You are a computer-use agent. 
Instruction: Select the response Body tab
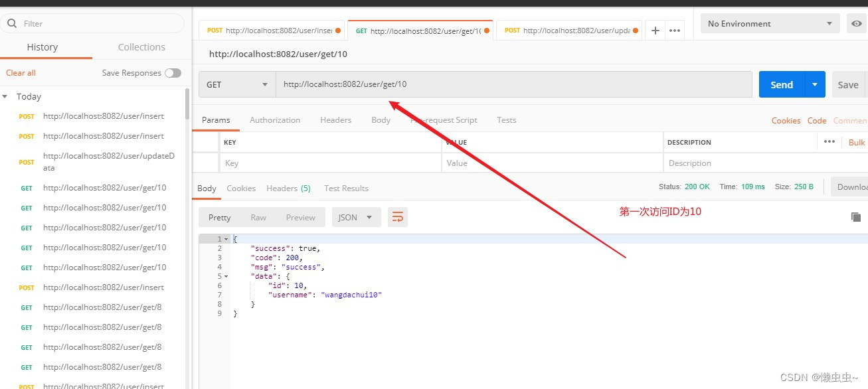click(207, 189)
